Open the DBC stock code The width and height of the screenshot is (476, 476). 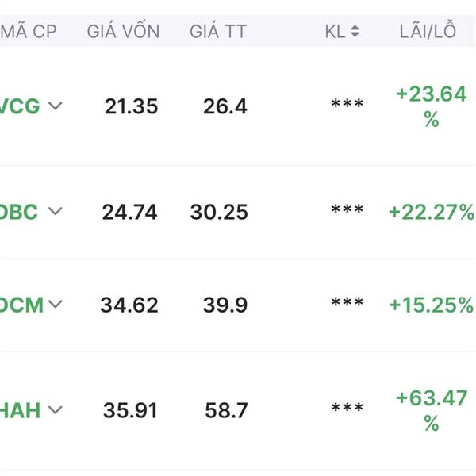pos(19,212)
